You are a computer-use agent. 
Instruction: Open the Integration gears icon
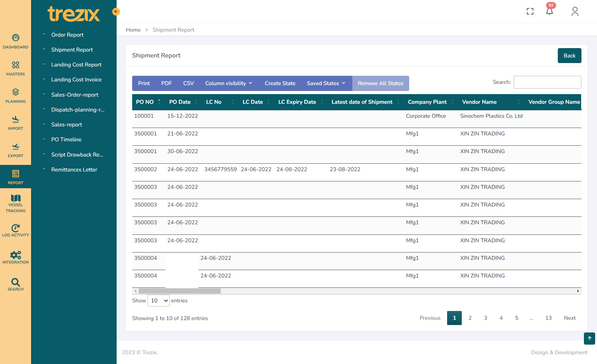16,255
